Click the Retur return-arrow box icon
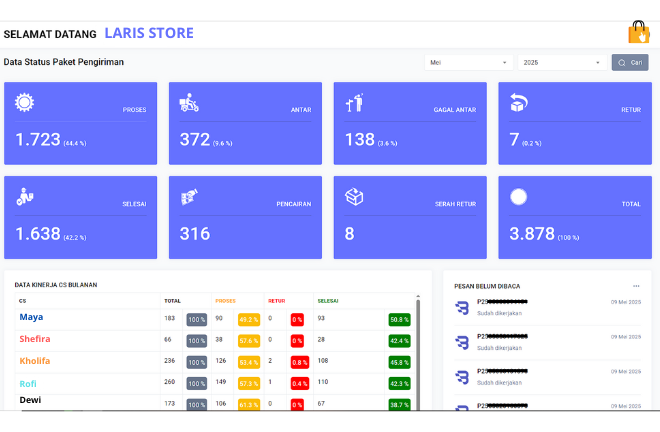 [x=518, y=102]
